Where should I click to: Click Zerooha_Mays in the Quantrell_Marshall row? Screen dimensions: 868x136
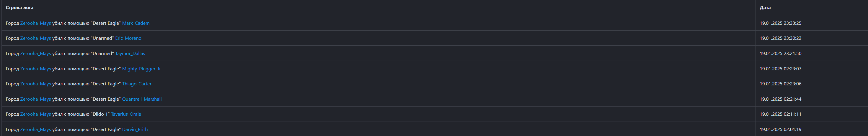[x=35, y=99]
